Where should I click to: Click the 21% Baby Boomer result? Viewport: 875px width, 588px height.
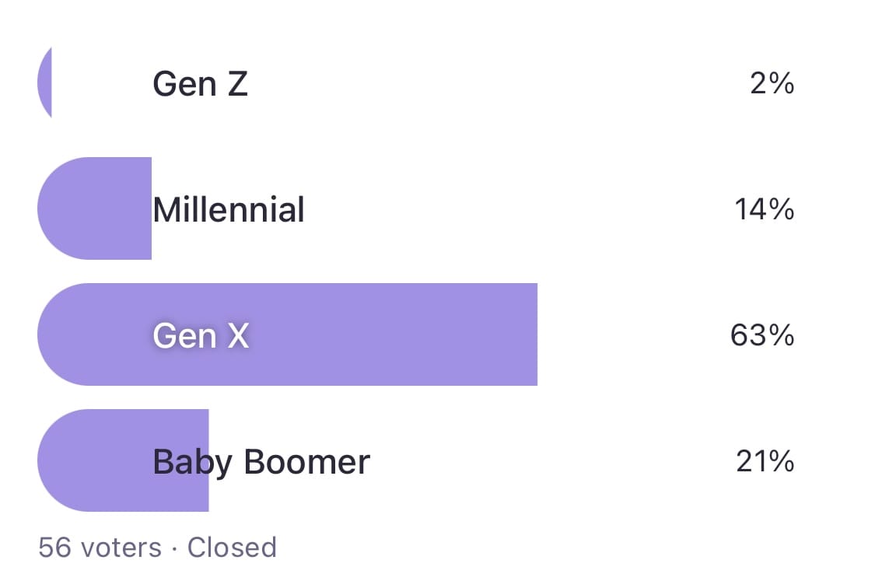click(x=765, y=461)
